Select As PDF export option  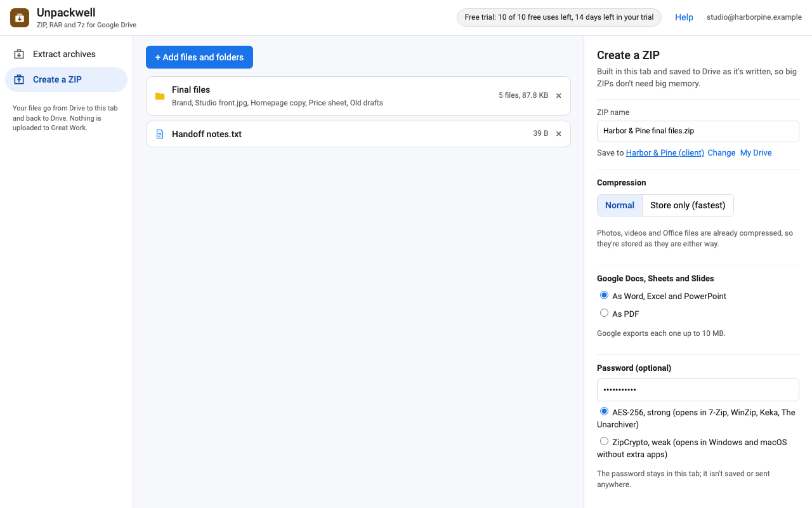coord(604,313)
